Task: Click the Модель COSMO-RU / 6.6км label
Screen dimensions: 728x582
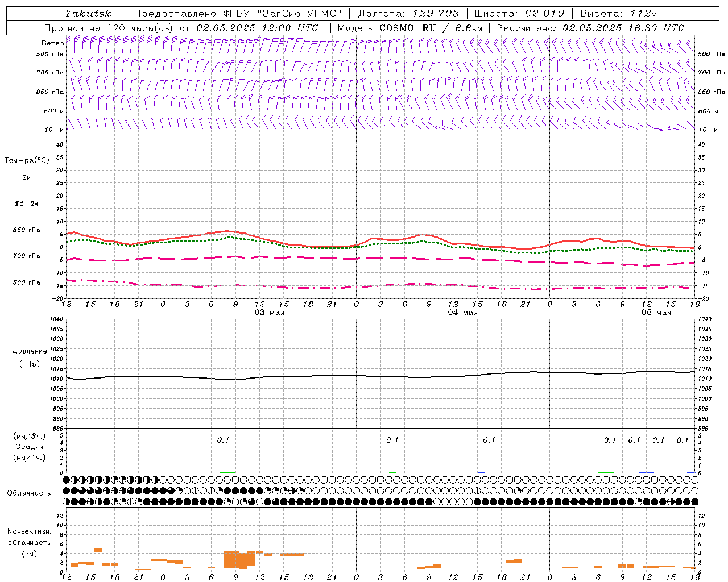Action: [x=410, y=28]
